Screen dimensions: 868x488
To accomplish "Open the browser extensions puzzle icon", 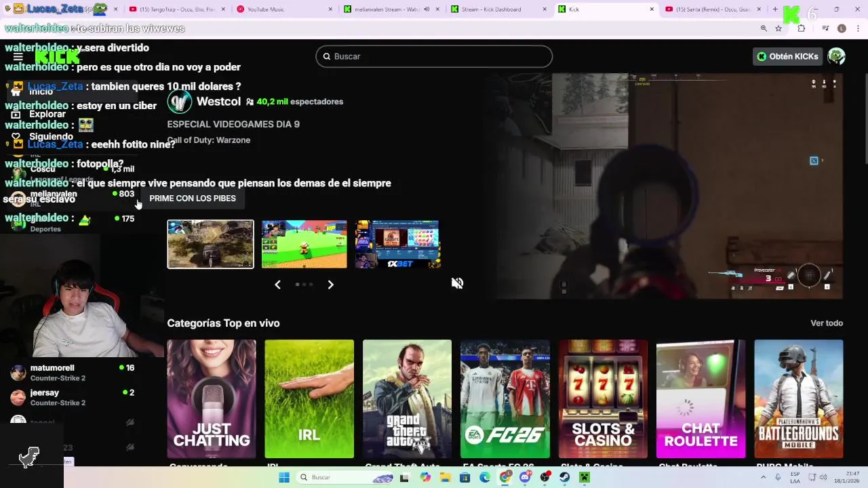I will coord(802,28).
